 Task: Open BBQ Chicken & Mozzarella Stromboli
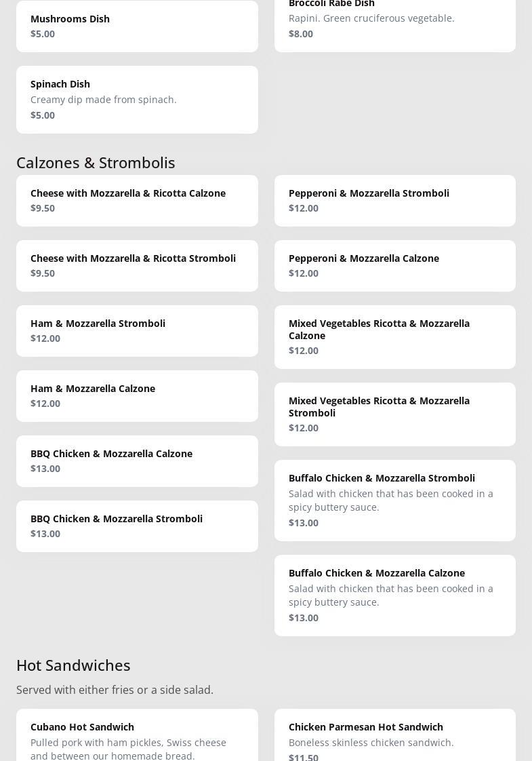pos(137,526)
